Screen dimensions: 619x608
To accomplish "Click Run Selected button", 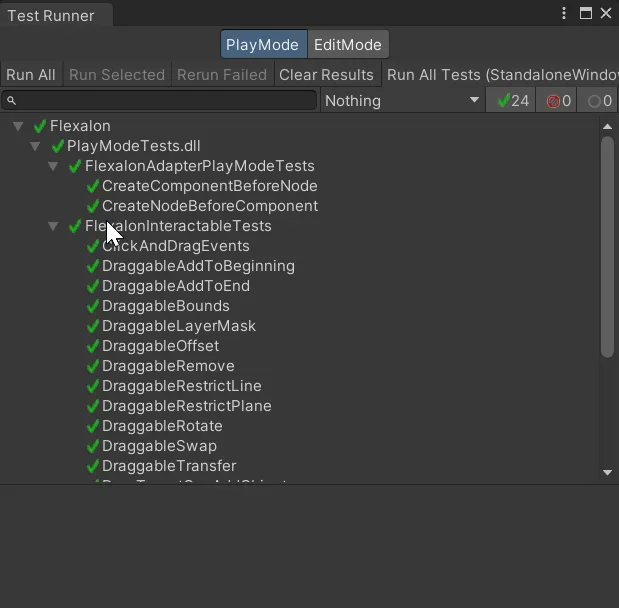I will point(117,74).
